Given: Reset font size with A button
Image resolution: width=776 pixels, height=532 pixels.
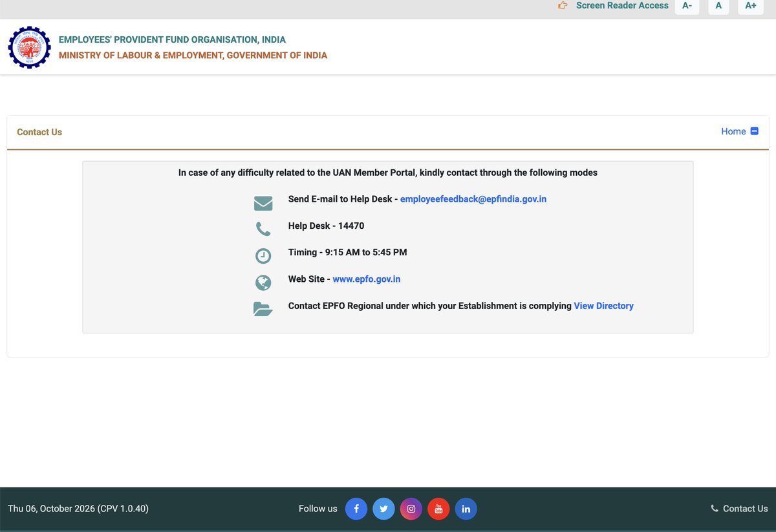Looking at the screenshot, I should click(718, 6).
